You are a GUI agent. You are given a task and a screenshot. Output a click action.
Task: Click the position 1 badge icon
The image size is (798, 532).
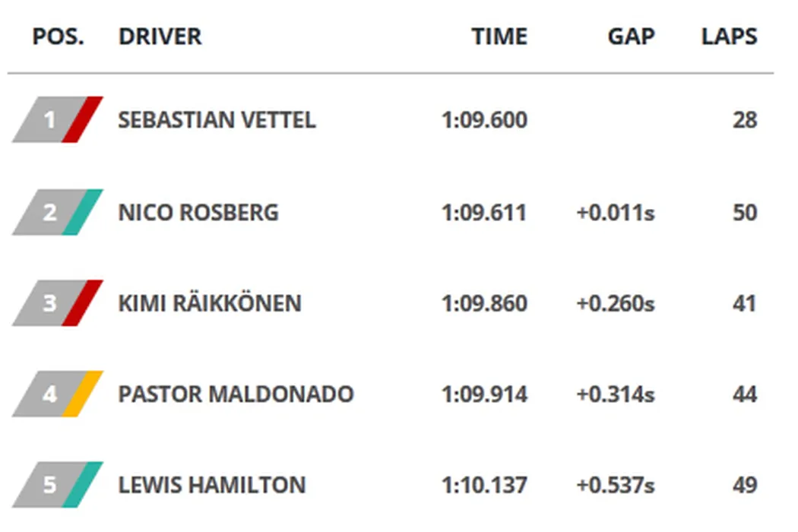pyautogui.click(x=57, y=120)
